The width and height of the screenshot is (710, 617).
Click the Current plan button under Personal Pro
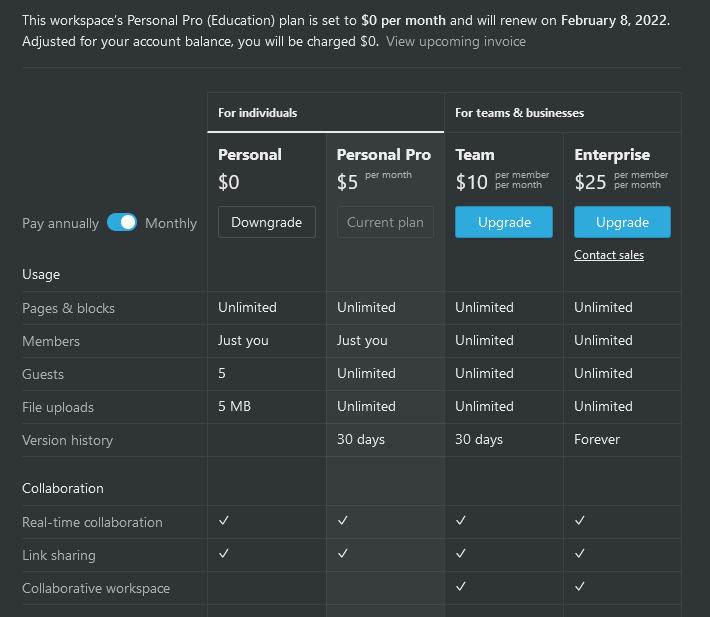pyautogui.click(x=385, y=222)
